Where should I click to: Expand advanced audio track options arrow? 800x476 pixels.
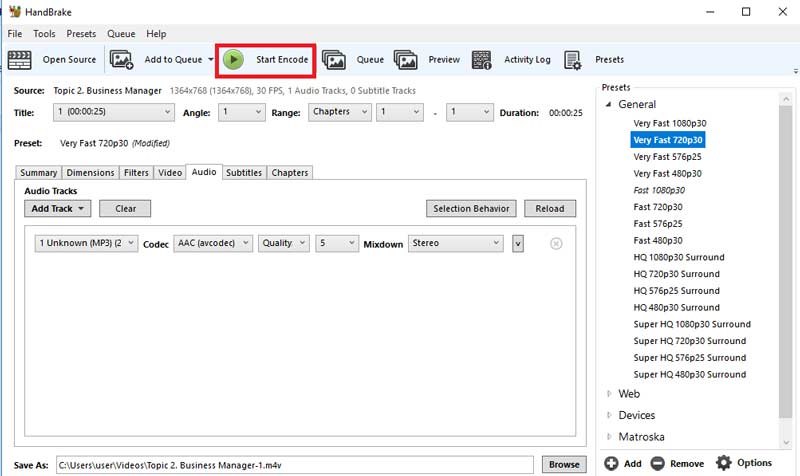518,244
